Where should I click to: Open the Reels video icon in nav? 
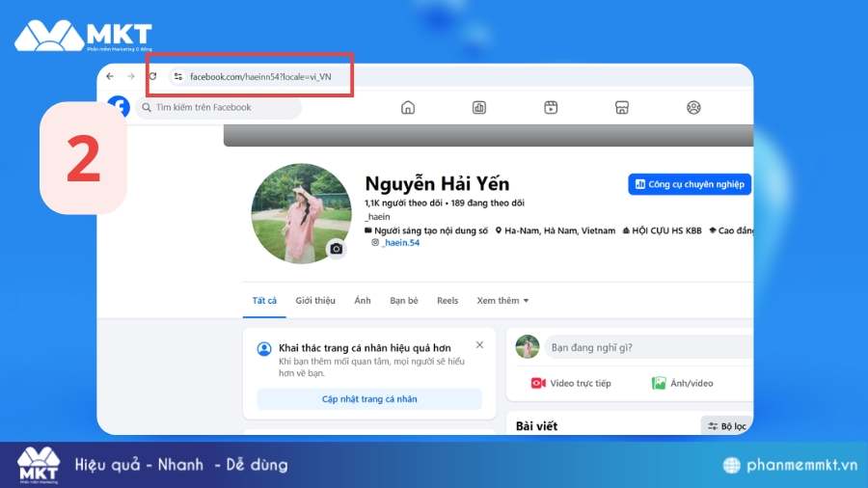pos(551,107)
